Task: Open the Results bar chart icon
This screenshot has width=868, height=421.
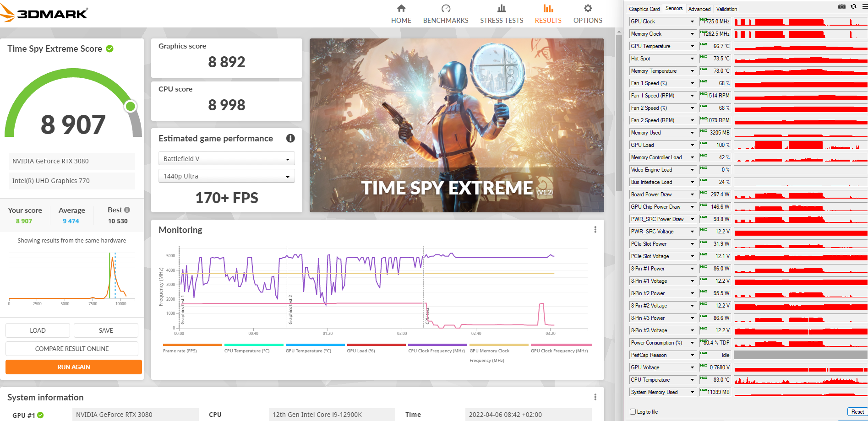Action: click(548, 8)
